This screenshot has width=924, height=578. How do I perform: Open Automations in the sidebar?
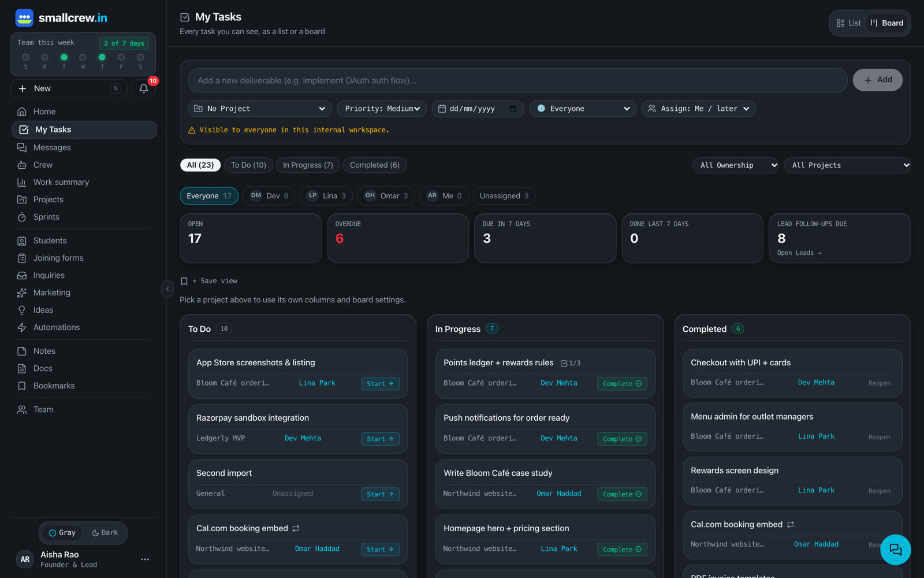(x=84, y=327)
